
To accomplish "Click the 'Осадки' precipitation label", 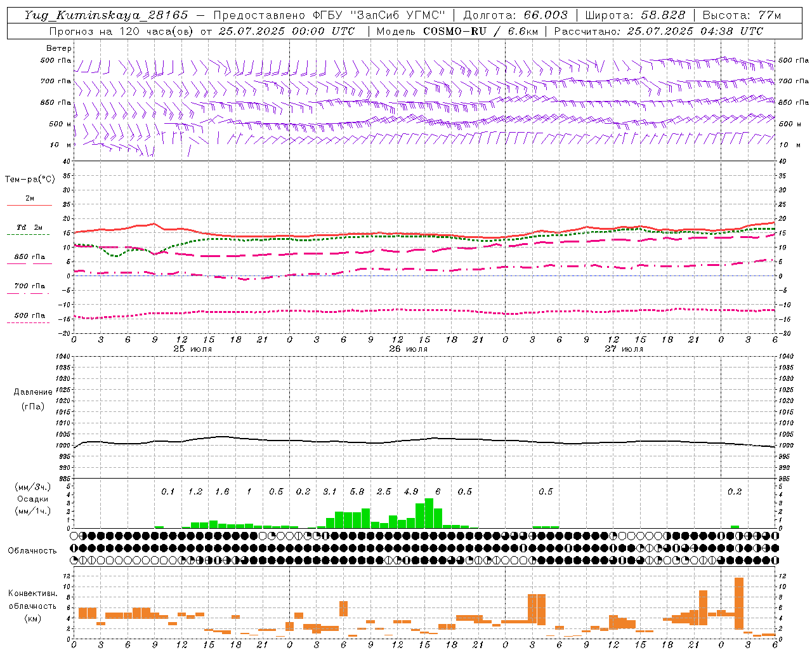I will click(32, 499).
